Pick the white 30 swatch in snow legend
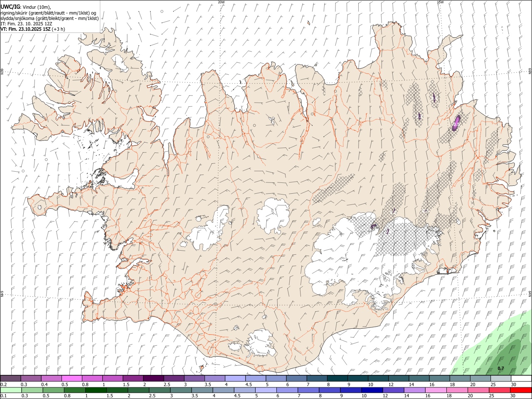532x399 pixels. tap(521, 378)
